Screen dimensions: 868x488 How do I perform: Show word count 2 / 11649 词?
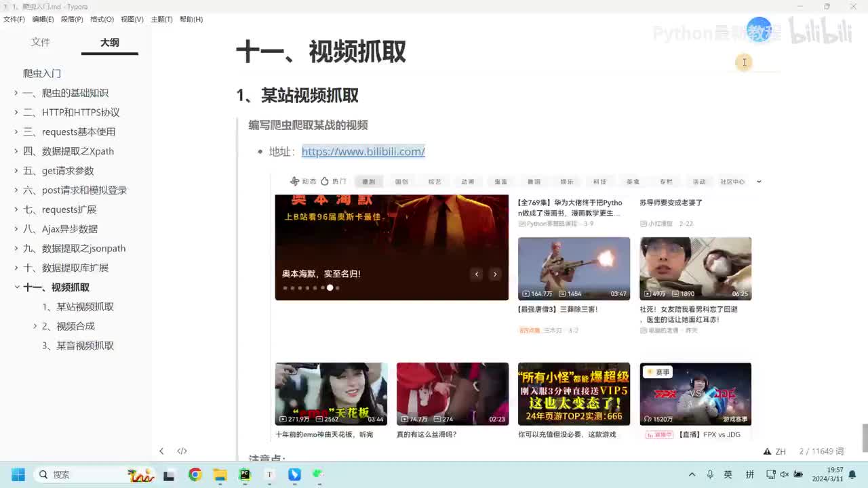click(822, 451)
